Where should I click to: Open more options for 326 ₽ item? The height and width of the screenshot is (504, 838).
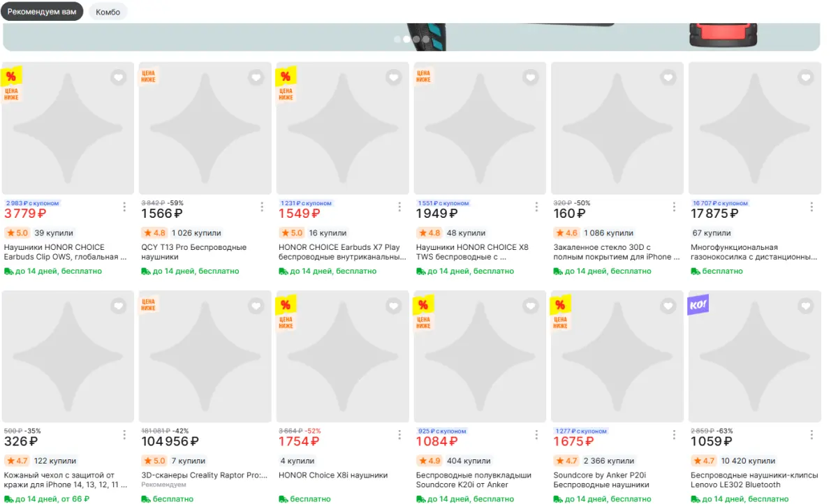[124, 435]
